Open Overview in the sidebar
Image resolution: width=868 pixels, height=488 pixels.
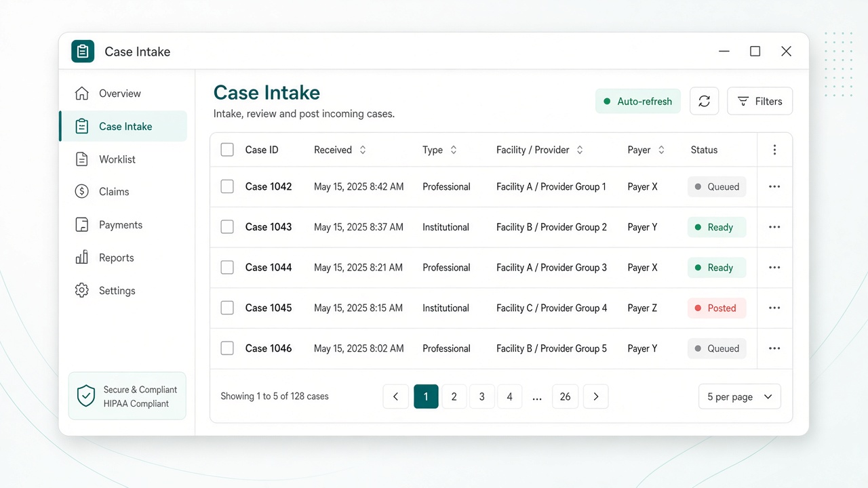(123, 94)
